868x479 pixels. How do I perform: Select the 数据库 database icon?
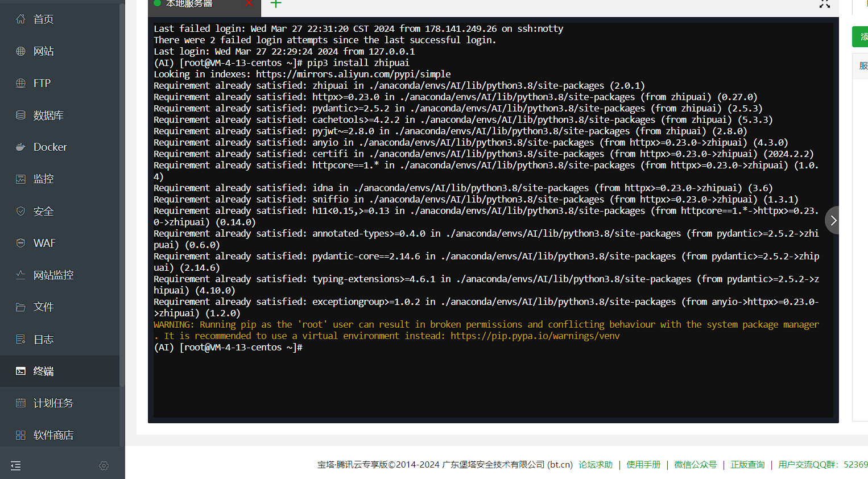coord(20,115)
